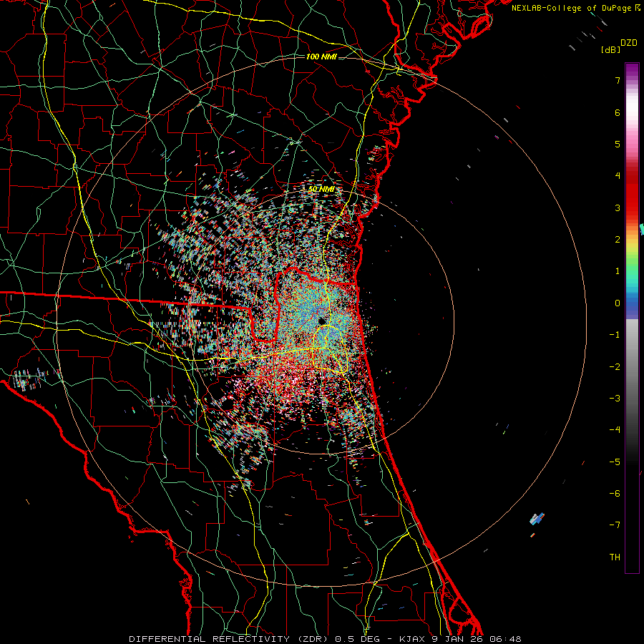Click the 5 value on the scale

pyautogui.click(x=618, y=144)
